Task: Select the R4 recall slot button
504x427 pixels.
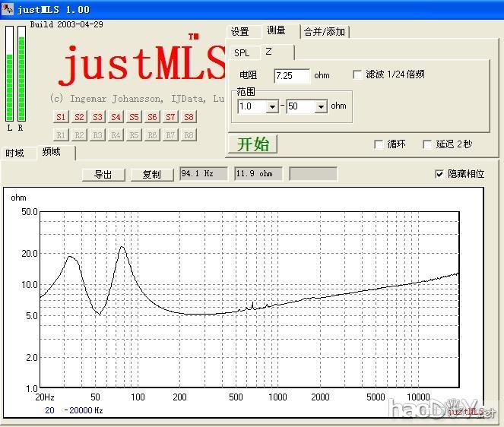Action: point(116,134)
